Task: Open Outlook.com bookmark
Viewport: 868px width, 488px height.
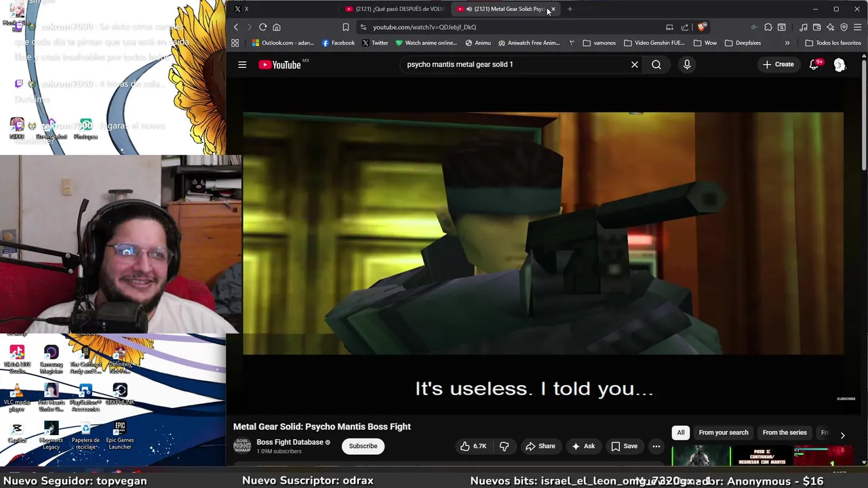Action: pos(283,43)
